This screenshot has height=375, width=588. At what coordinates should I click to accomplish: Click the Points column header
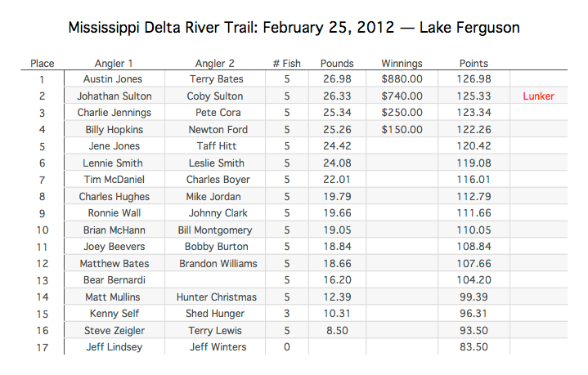coord(474,63)
